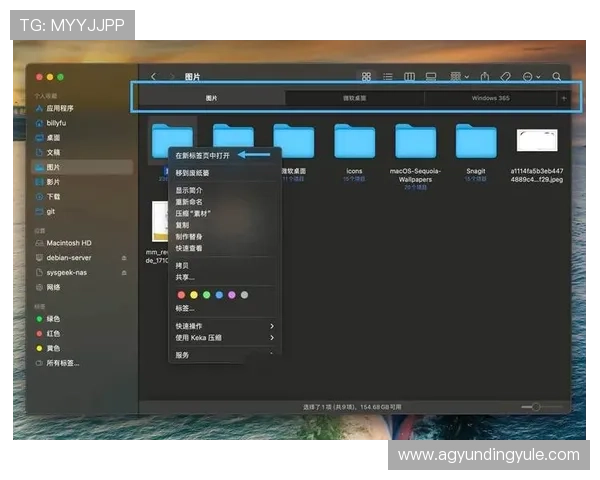Eject the sysgeek-nas volume
Screen dimensions: 600x480
tap(123, 272)
